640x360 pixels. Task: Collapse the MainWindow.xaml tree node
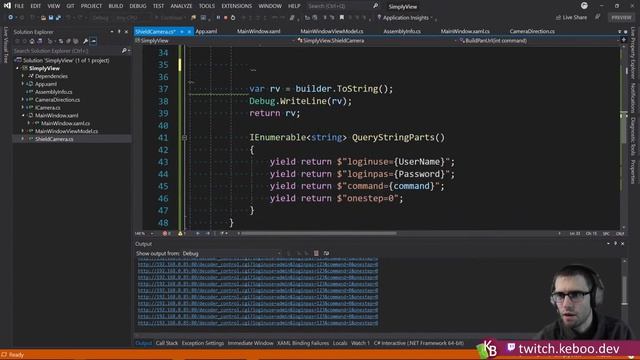(23, 116)
